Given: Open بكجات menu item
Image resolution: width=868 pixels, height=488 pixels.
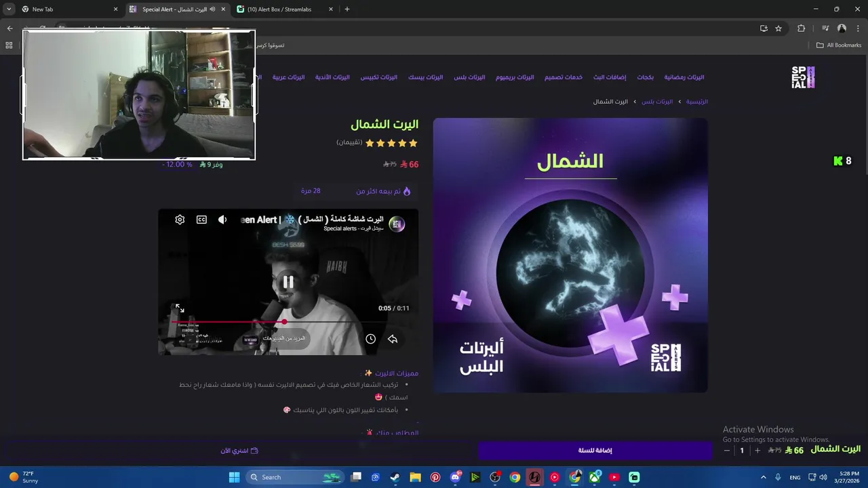Looking at the screenshot, I should coord(646,77).
